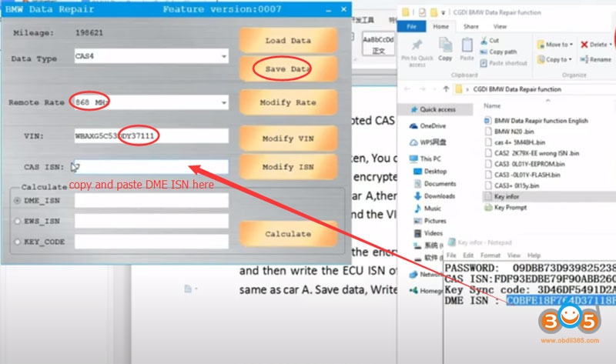Focus the DME_ISN calculate text field
The height and width of the screenshot is (364, 616).
(151, 200)
